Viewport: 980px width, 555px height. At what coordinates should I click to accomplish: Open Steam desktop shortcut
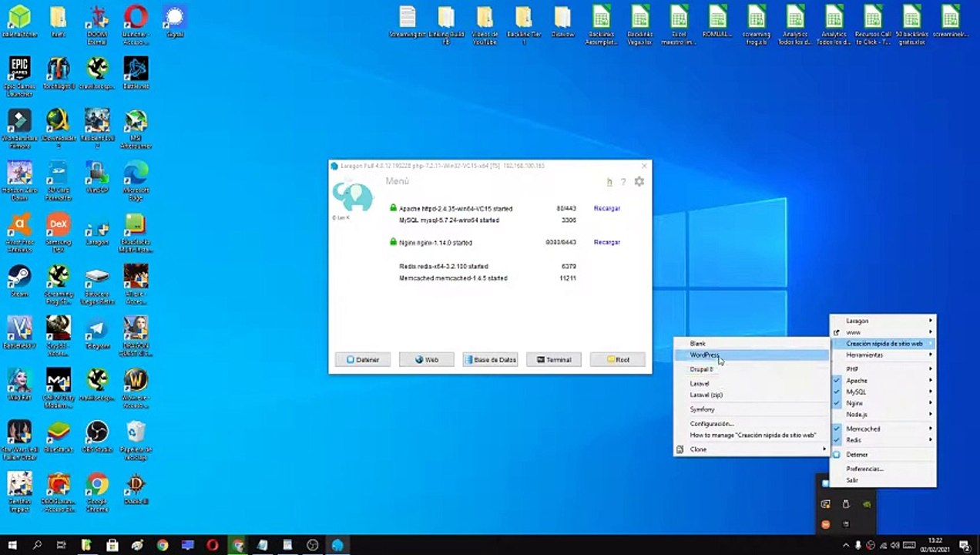(x=19, y=278)
